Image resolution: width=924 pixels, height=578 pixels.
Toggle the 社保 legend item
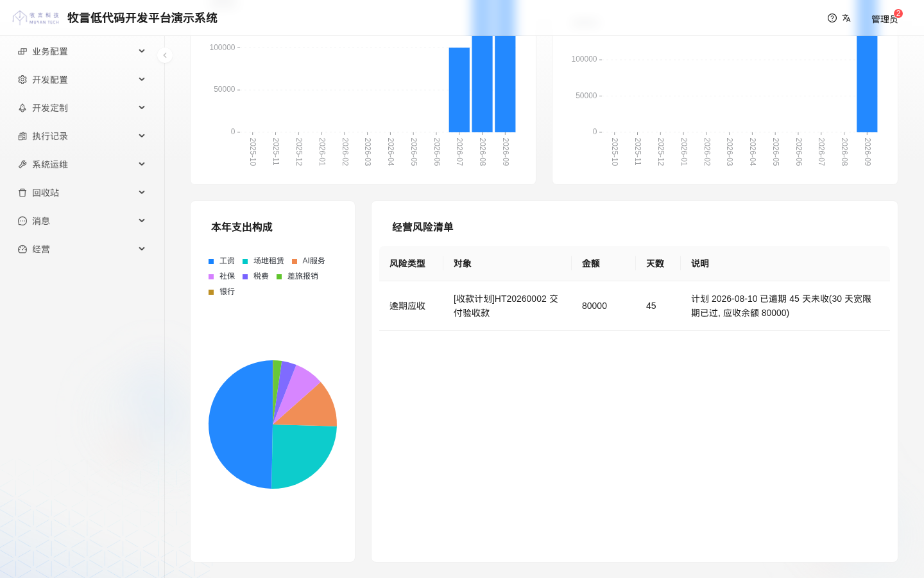(221, 276)
